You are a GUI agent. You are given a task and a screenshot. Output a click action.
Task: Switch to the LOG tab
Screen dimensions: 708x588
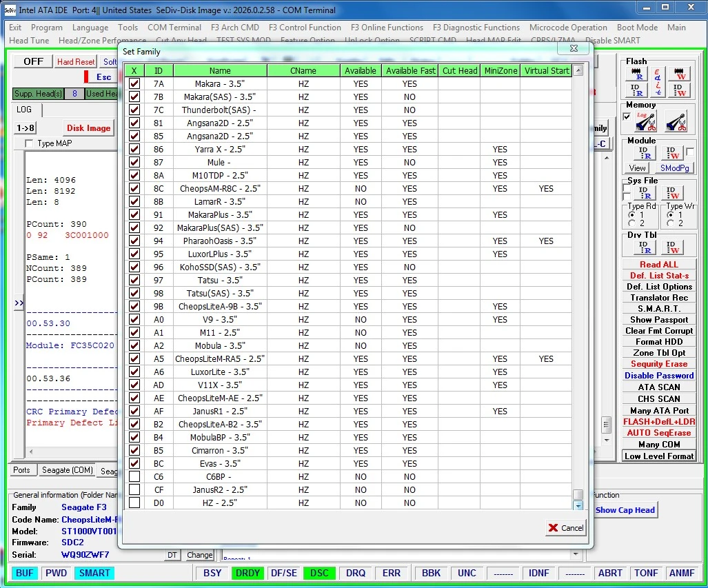[x=24, y=110]
